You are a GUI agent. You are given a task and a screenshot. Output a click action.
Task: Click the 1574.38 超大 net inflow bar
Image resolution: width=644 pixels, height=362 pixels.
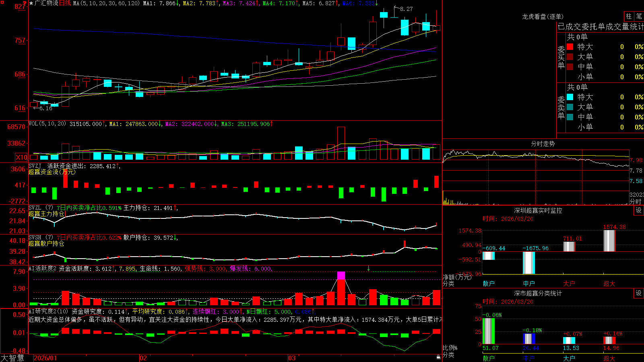(609, 241)
